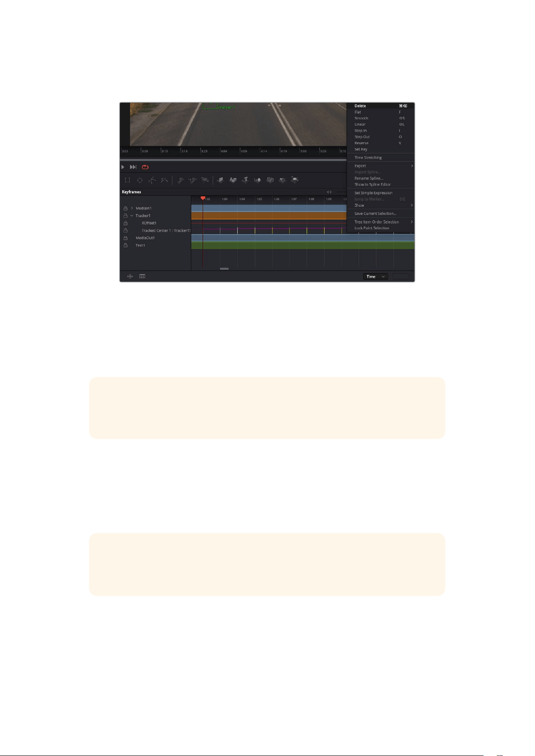This screenshot has width=535, height=756.
Task: Click the Keyframes horizontal scrollbar handle
Action: click(x=224, y=269)
